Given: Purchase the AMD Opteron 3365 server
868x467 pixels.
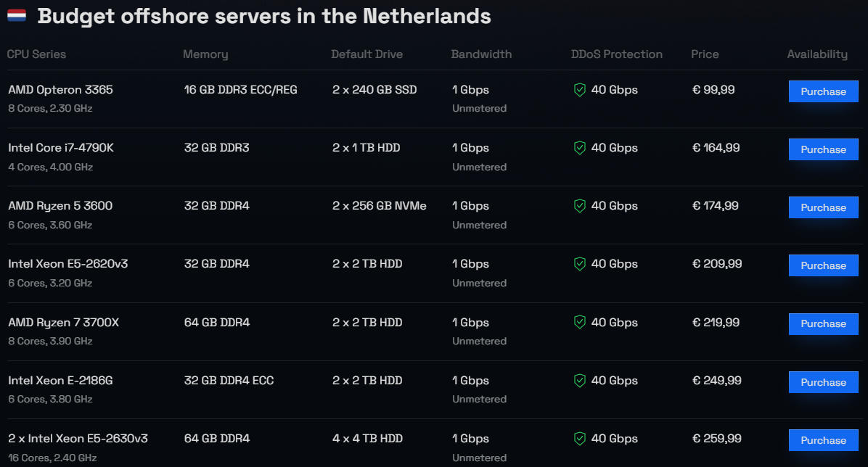Looking at the screenshot, I should point(823,91).
